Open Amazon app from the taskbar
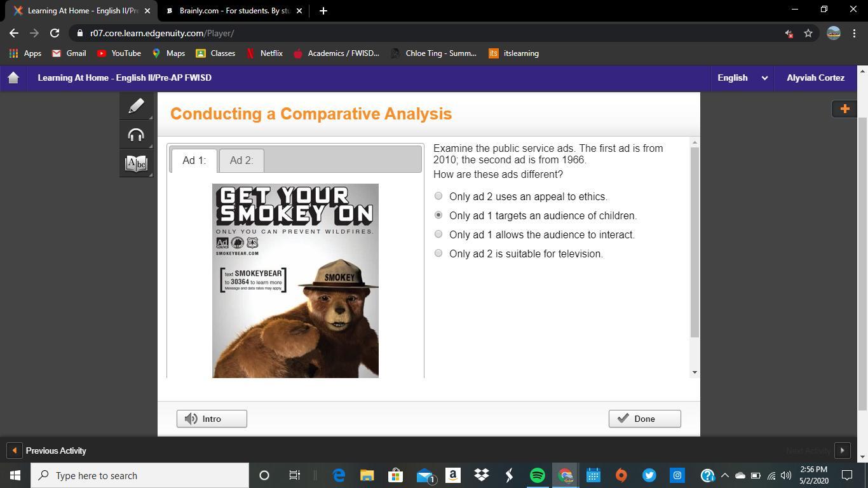The image size is (868, 488). pos(452,475)
